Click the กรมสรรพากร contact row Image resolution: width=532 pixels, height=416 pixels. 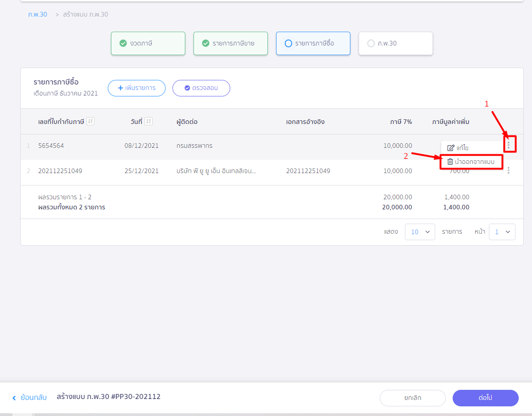coord(194,146)
